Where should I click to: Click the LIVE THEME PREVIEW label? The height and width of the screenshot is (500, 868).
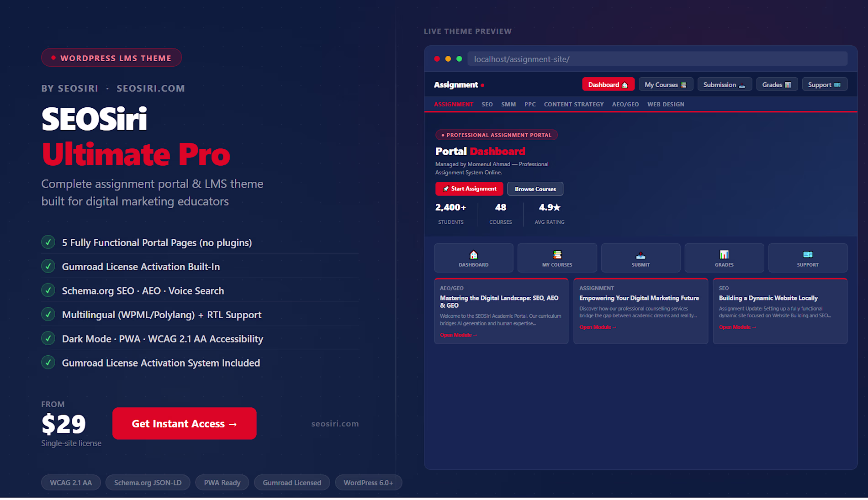pyautogui.click(x=468, y=31)
